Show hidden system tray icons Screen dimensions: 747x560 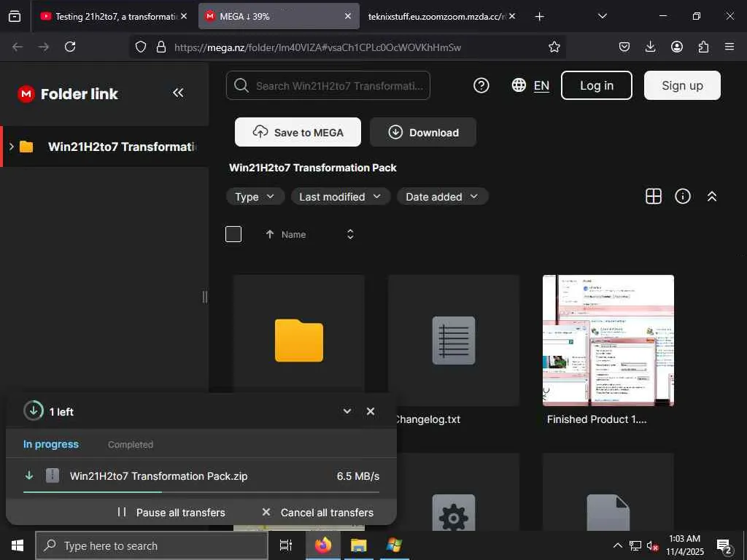[617, 545]
